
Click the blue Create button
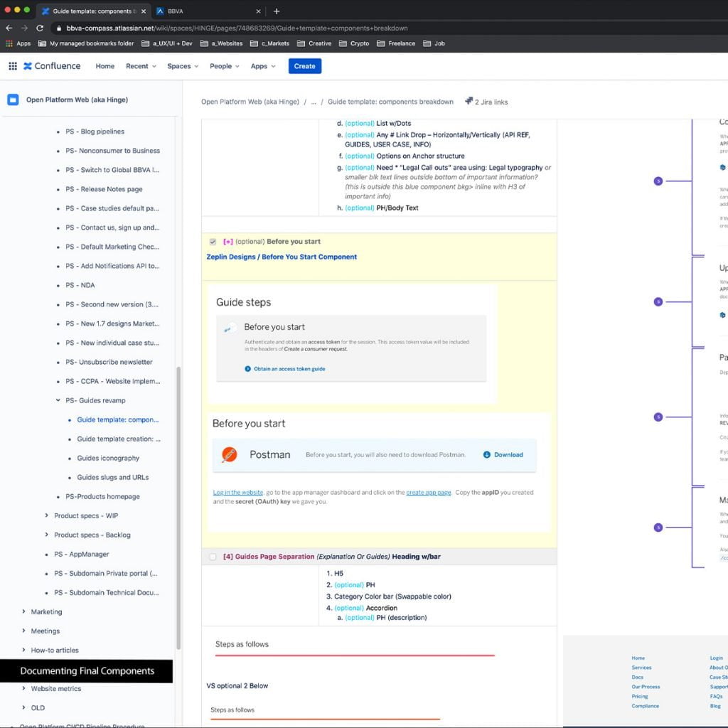pos(304,66)
